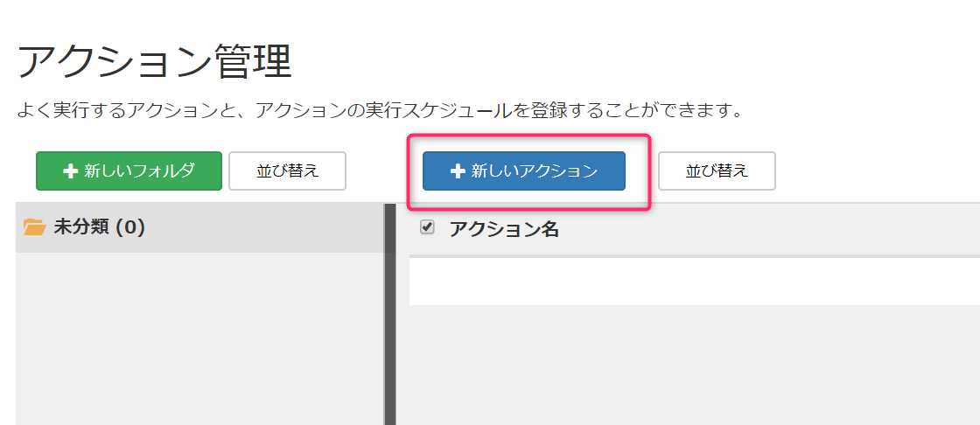
Task: Click 並び替え right of 新しいアクション
Action: (717, 171)
